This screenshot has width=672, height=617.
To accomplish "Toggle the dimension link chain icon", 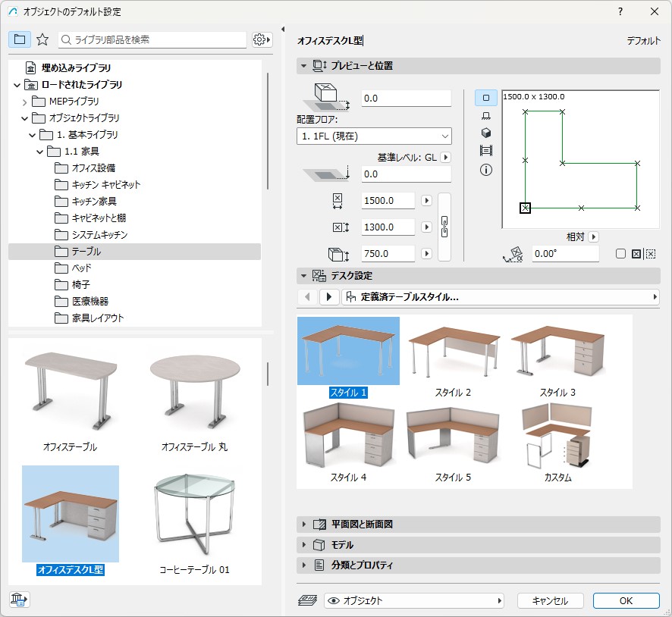I will tap(445, 227).
